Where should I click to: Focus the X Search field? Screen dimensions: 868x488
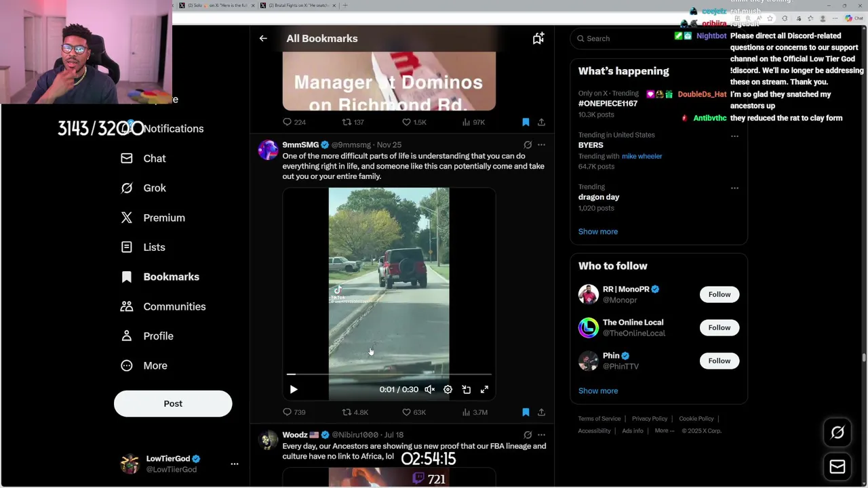click(658, 39)
